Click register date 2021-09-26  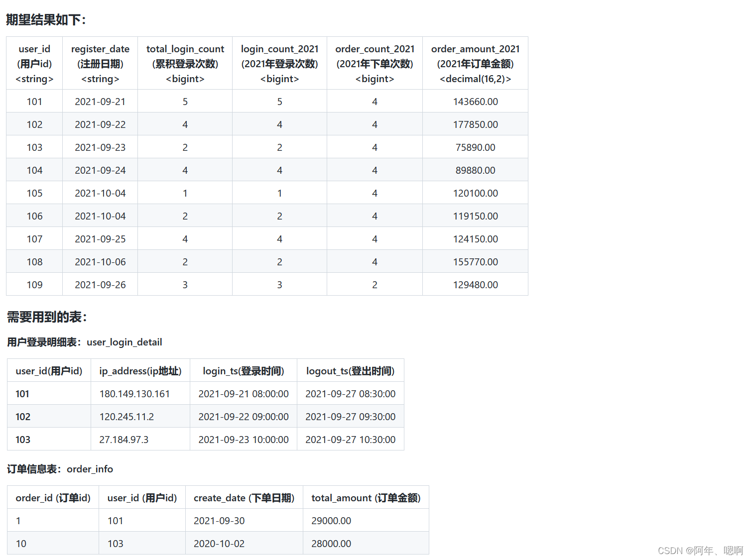(100, 285)
